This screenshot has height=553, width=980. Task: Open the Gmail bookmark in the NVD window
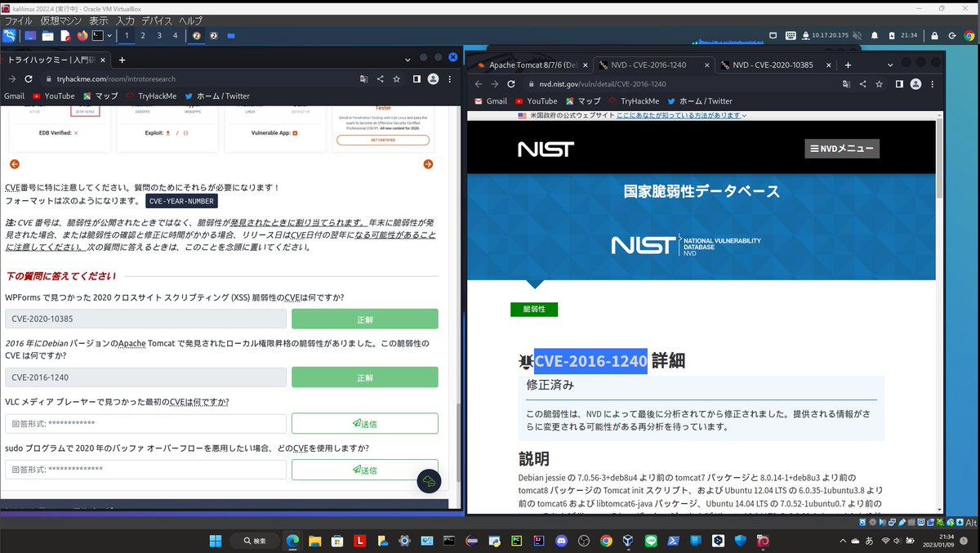point(491,101)
